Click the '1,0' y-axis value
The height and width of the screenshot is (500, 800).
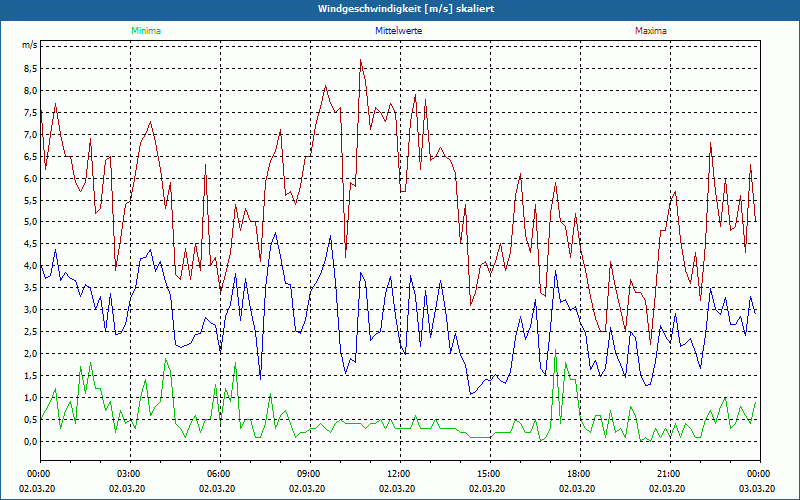point(31,397)
